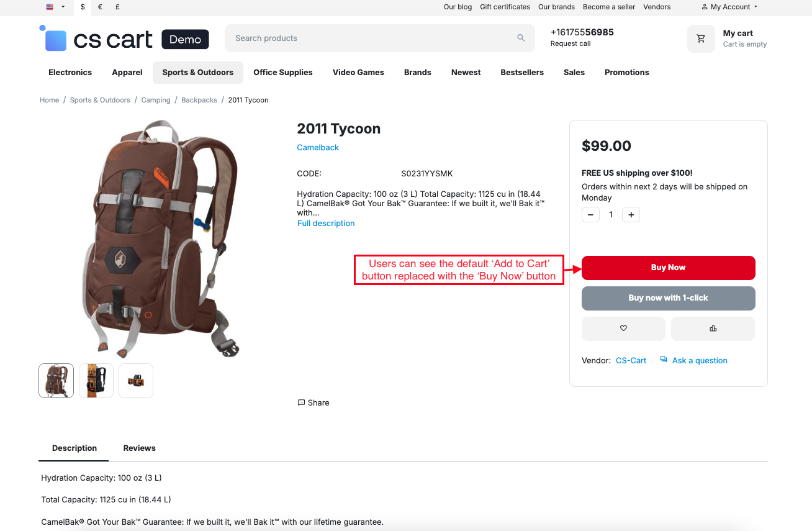Open the Full description link

pyautogui.click(x=326, y=224)
